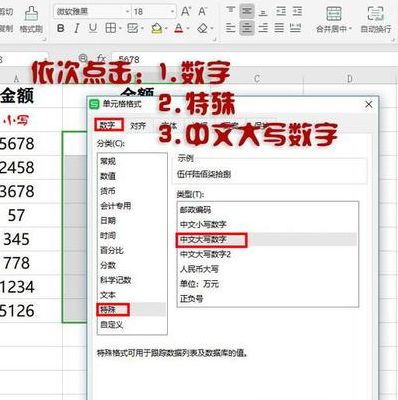
Task: Switch to the 对齐 tab in the dialog
Action: click(138, 126)
